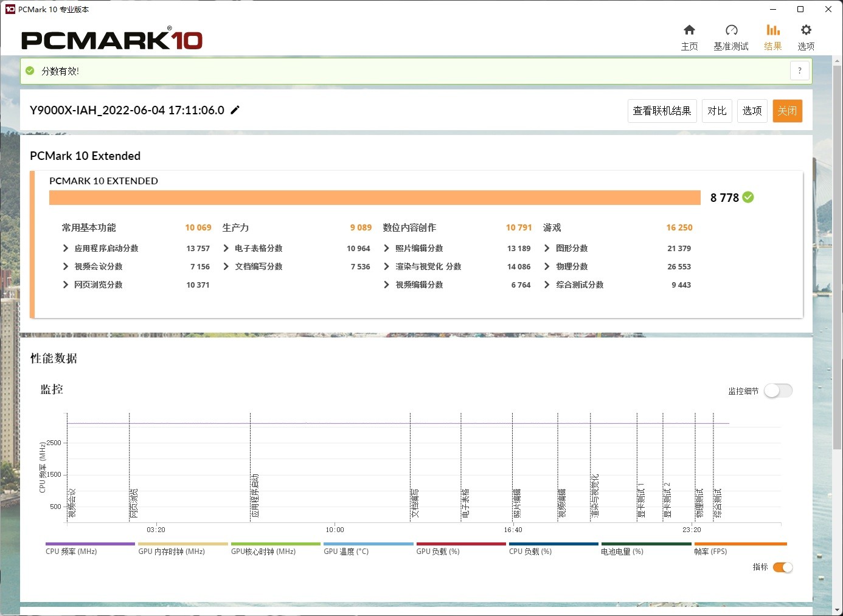Go to the 主页 home icon
The image size is (843, 616).
click(689, 30)
